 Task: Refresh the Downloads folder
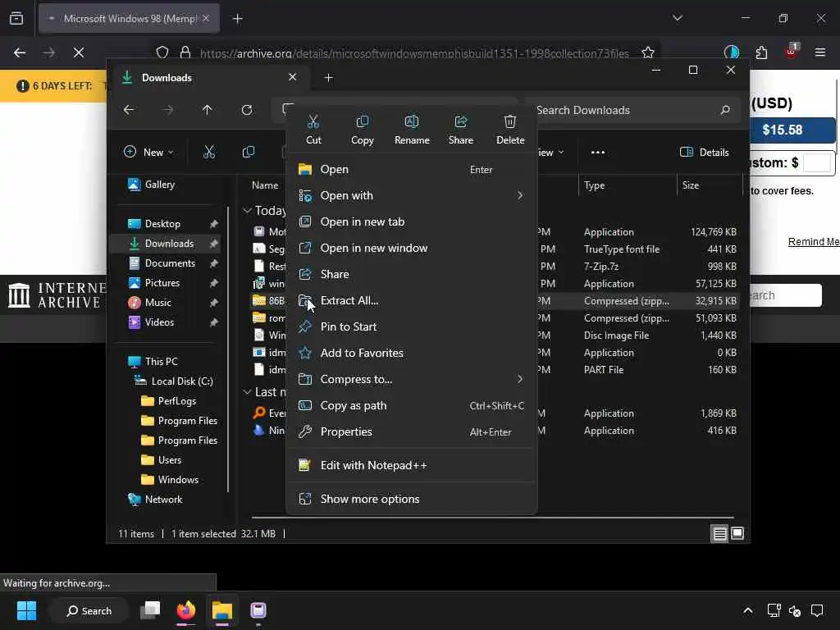point(247,110)
